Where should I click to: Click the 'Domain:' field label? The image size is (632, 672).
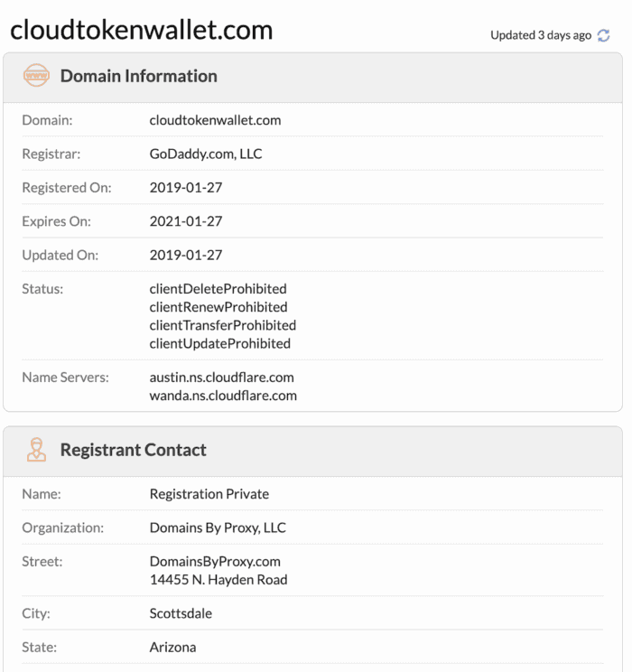pyautogui.click(x=47, y=120)
